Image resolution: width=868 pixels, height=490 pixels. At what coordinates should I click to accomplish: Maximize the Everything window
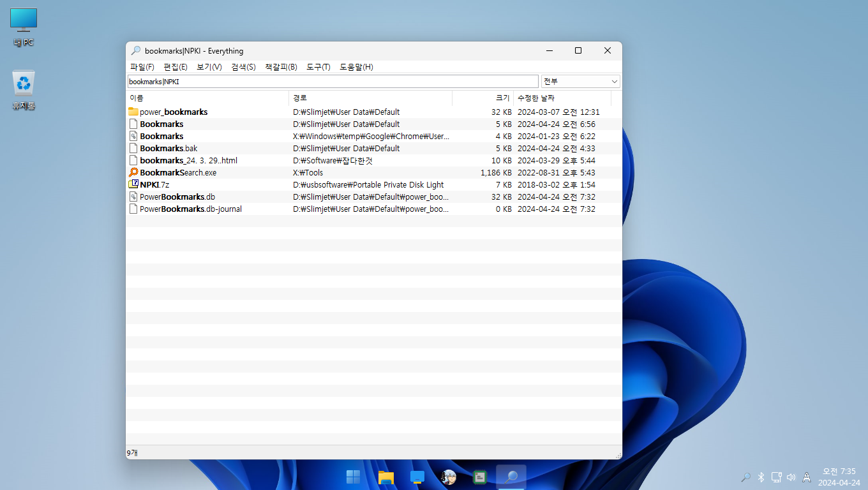click(x=578, y=51)
